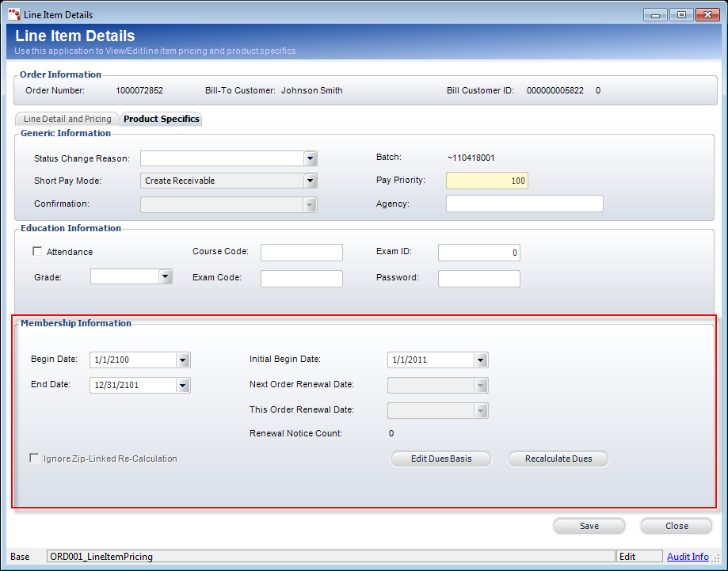Click the Line Item Details app icon
Viewport: 728px width, 571px height.
[13, 14]
